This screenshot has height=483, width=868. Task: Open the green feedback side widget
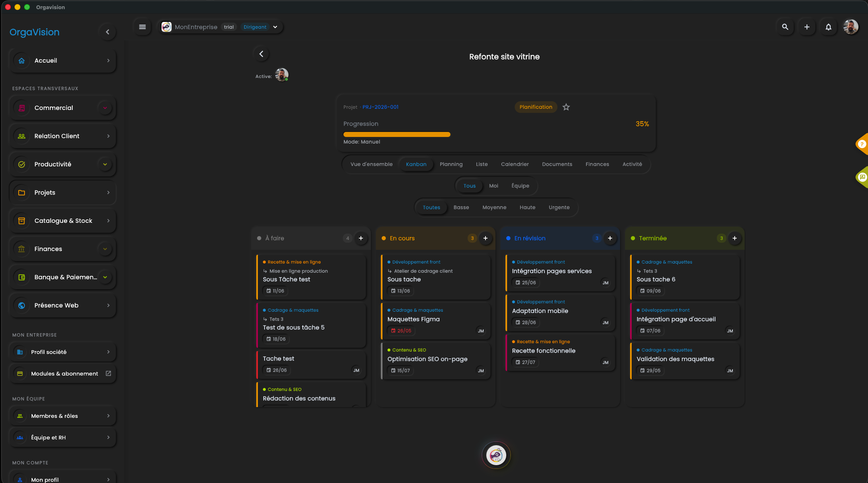click(862, 177)
